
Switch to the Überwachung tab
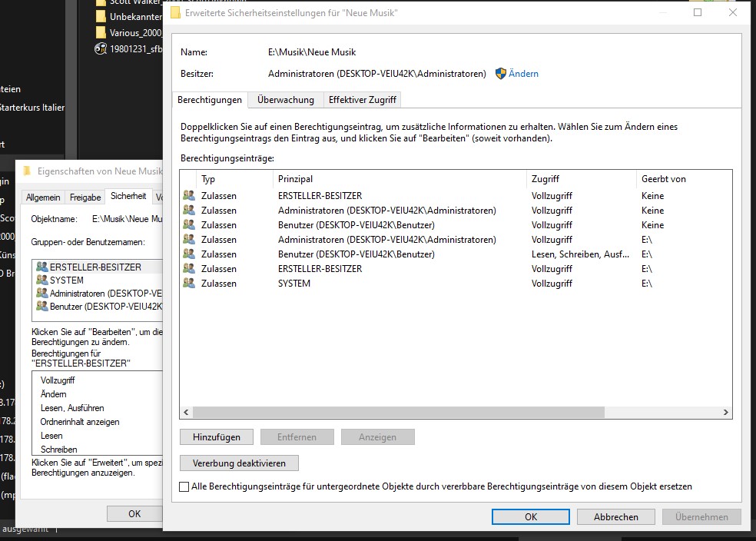coord(286,100)
